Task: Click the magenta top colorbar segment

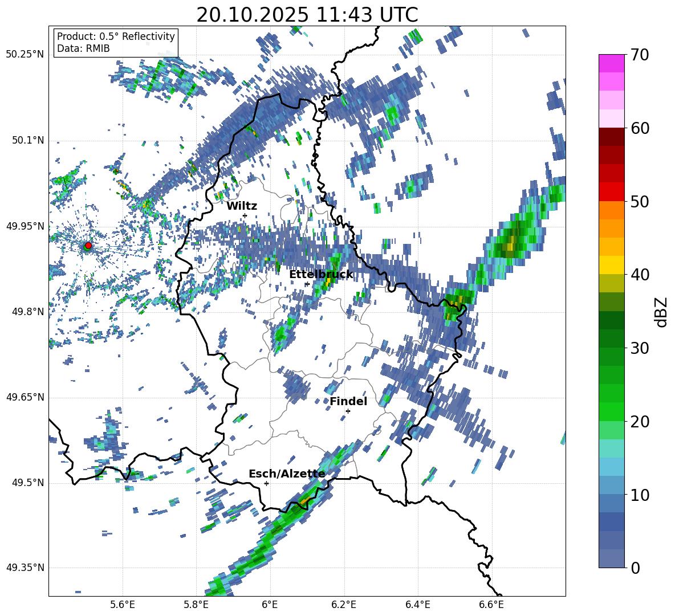Action: 611,63
